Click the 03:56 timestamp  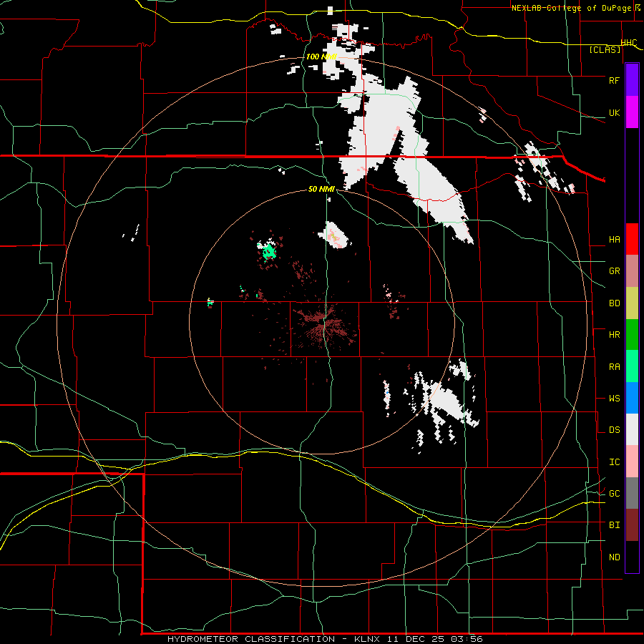(467, 639)
